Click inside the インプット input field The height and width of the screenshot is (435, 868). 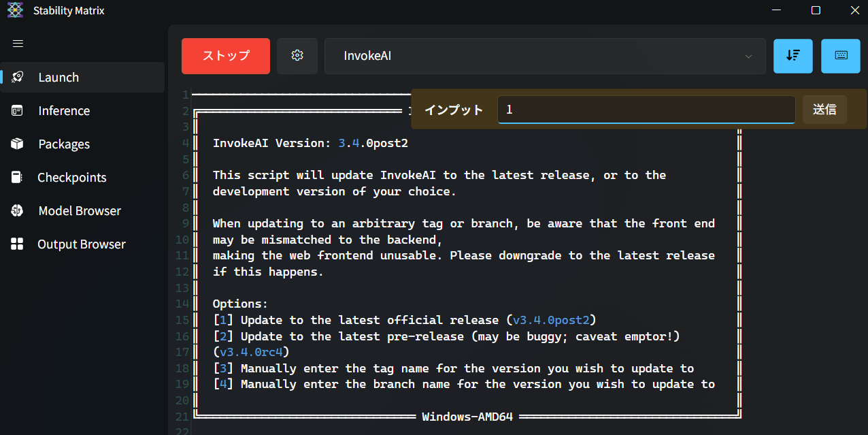[x=646, y=109]
